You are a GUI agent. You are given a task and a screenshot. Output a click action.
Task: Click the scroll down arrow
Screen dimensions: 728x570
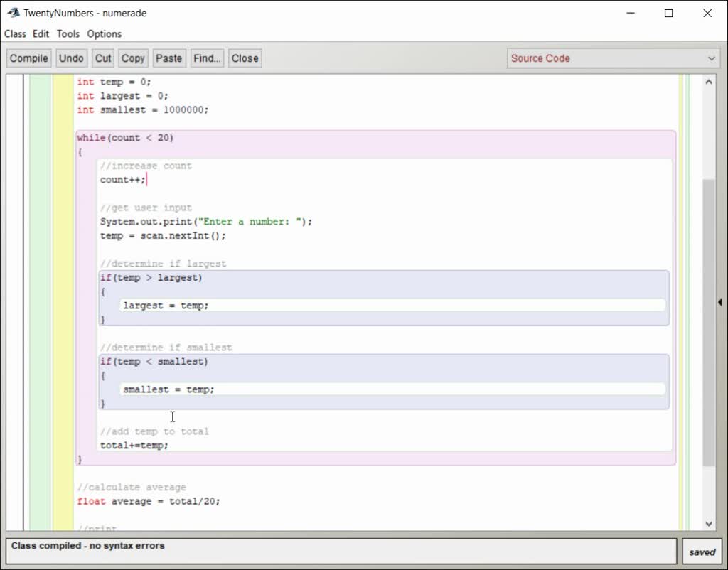[708, 524]
